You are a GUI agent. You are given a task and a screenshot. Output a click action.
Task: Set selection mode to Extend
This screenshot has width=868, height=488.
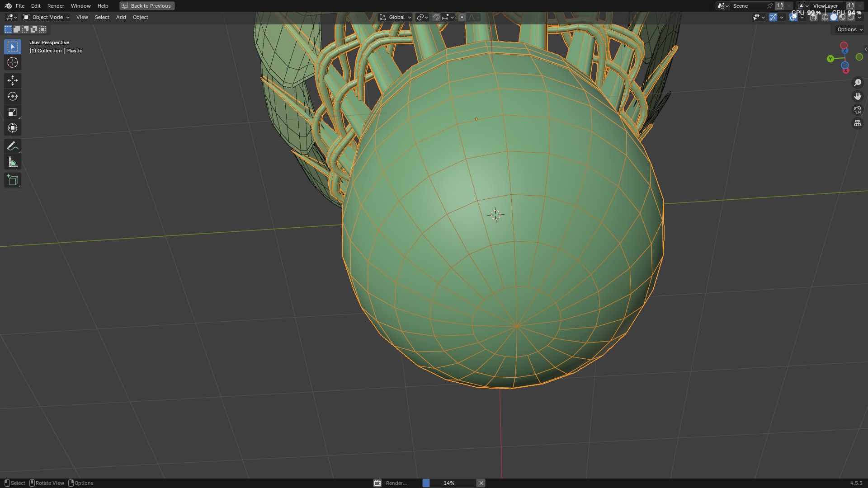tap(17, 29)
